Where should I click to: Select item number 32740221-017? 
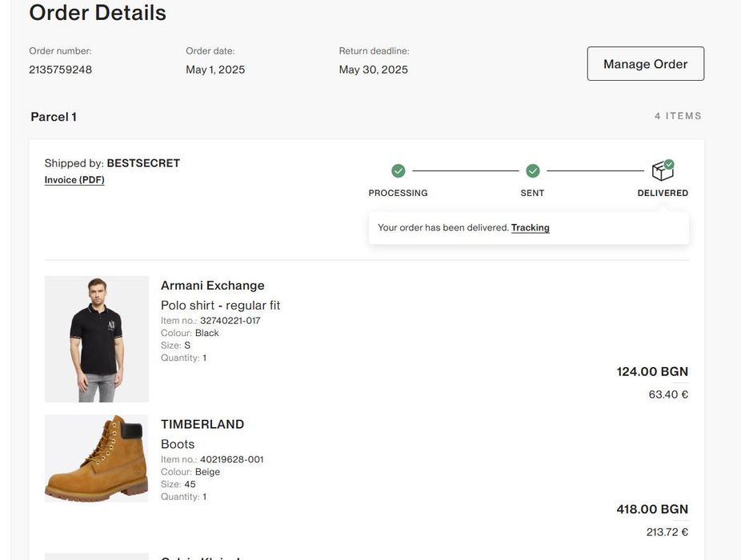[x=230, y=321]
